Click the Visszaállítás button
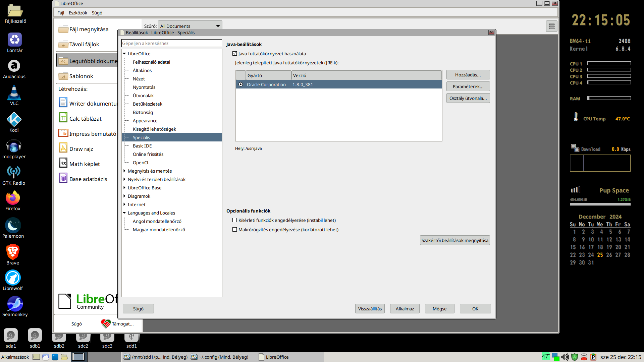This screenshot has width=644, height=362. click(370, 309)
